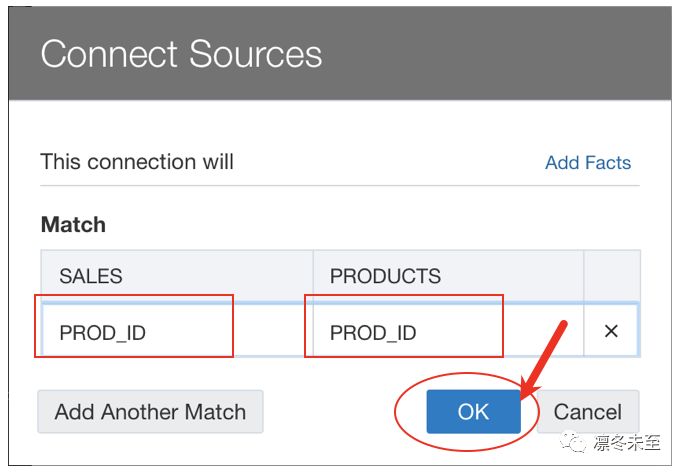The image size is (682, 472).
Task: Click the gray dialog header bar
Action: click(340, 53)
